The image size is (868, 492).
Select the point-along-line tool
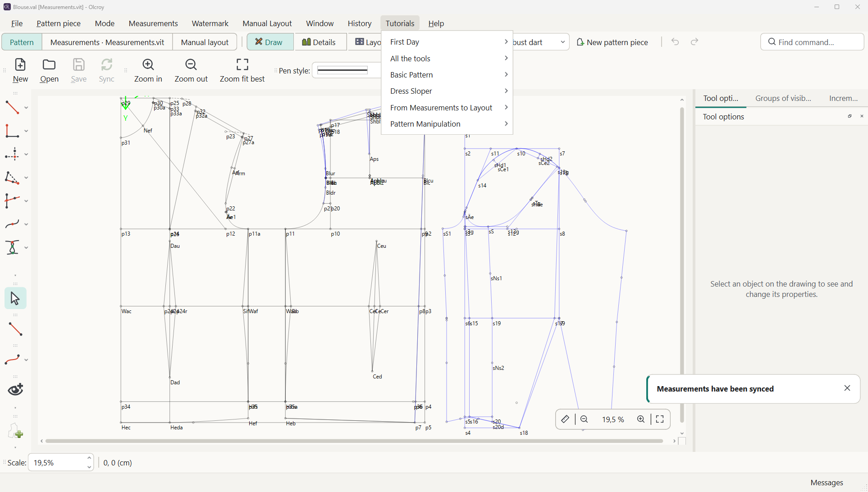pyautogui.click(x=12, y=154)
